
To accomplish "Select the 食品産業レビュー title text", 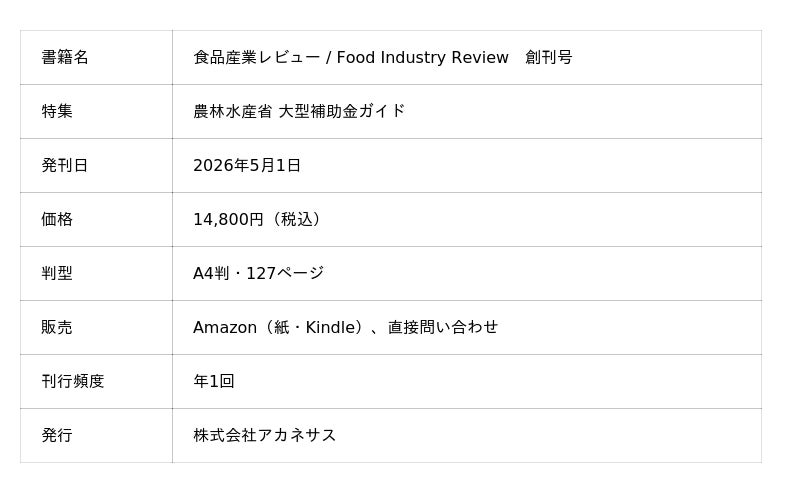I will (256, 58).
